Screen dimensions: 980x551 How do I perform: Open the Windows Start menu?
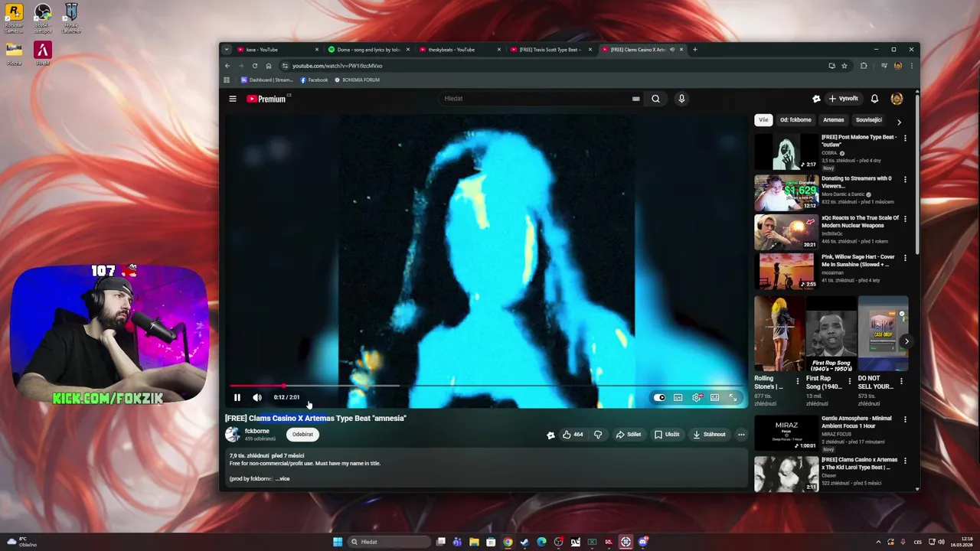[x=338, y=542]
